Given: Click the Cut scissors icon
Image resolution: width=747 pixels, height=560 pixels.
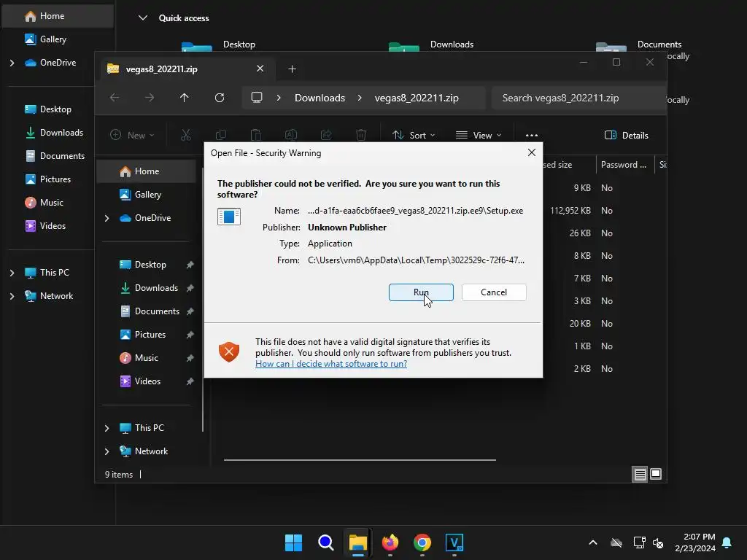Looking at the screenshot, I should (x=186, y=135).
